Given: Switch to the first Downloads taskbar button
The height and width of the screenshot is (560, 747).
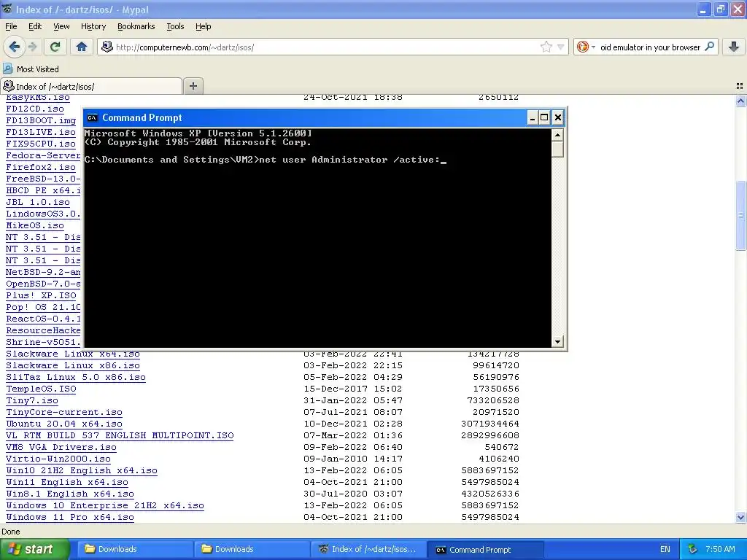Looking at the screenshot, I should click(x=134, y=549).
